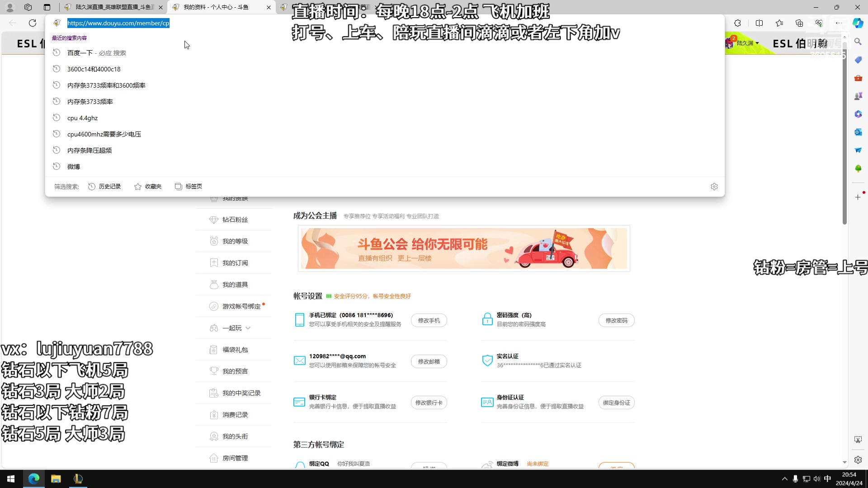Select the URL in the address bar

point(118,23)
